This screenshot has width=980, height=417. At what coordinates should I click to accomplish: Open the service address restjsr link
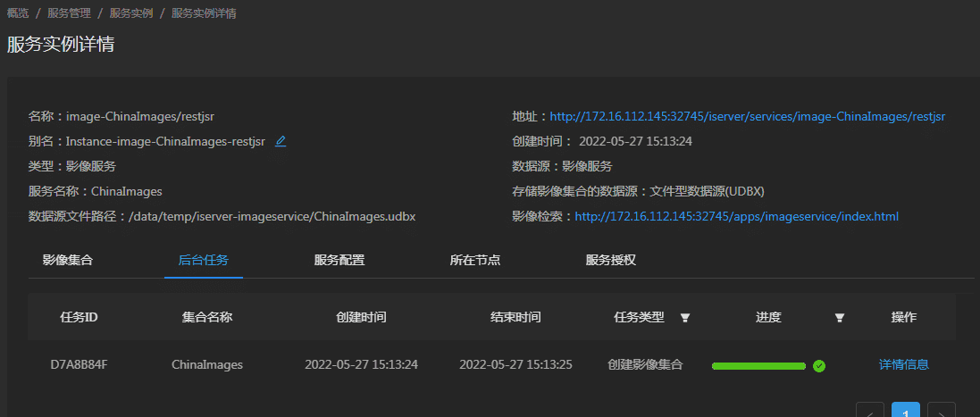748,116
